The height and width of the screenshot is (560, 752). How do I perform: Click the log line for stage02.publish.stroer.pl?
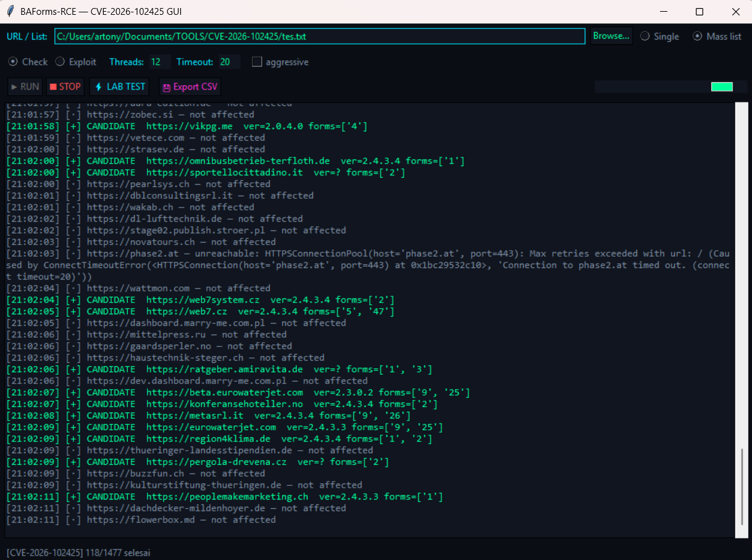(x=176, y=230)
